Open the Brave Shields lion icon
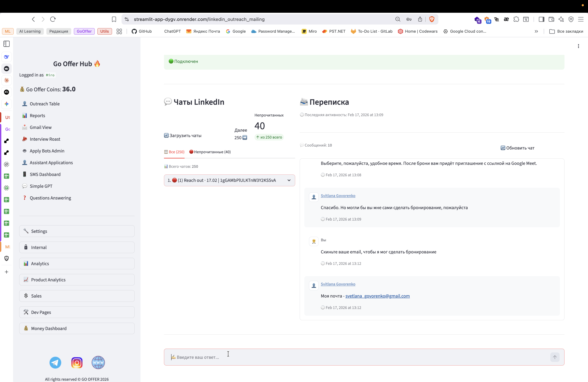Image resolution: width=588 pixels, height=382 pixels. pos(432,19)
